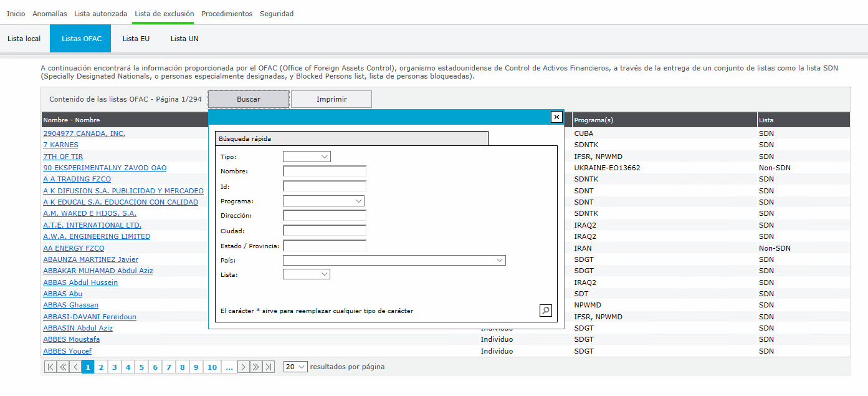Close the quick search dialog
Screen dimensions: 868x396
coord(556,117)
